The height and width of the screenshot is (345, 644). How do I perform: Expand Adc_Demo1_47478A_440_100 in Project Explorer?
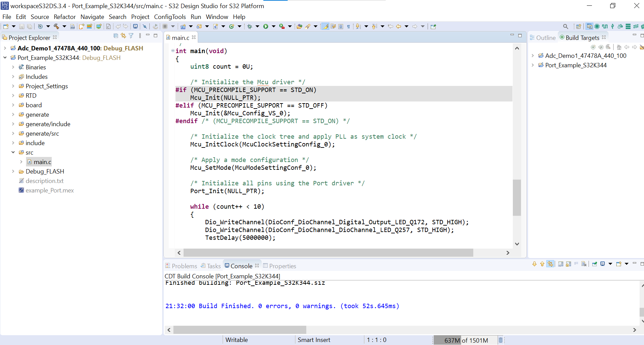[x=5, y=48]
